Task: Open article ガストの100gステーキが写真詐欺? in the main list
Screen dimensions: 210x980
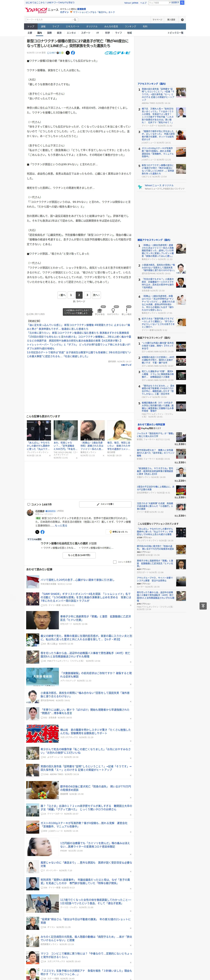Action: (84, 825)
